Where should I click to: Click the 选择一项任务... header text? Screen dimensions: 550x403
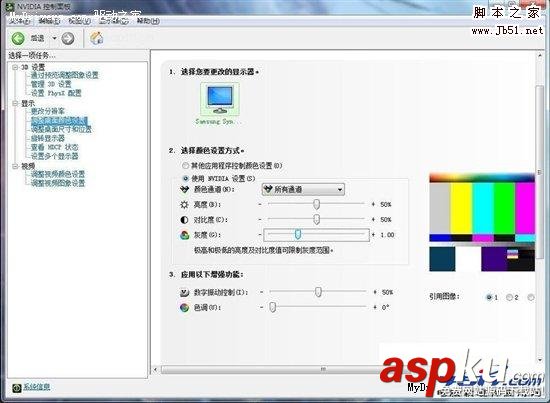(32, 55)
